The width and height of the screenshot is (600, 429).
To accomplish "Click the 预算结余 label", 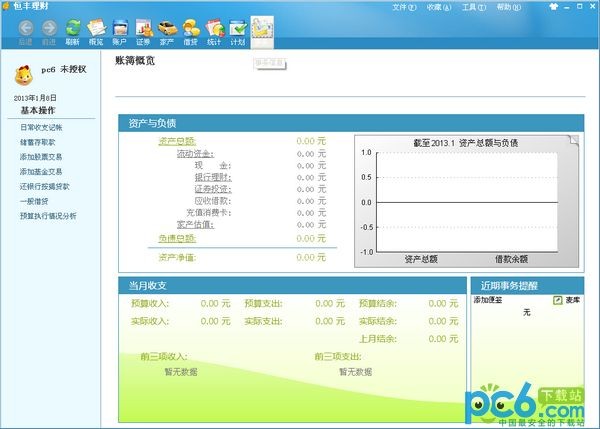I will (378, 303).
